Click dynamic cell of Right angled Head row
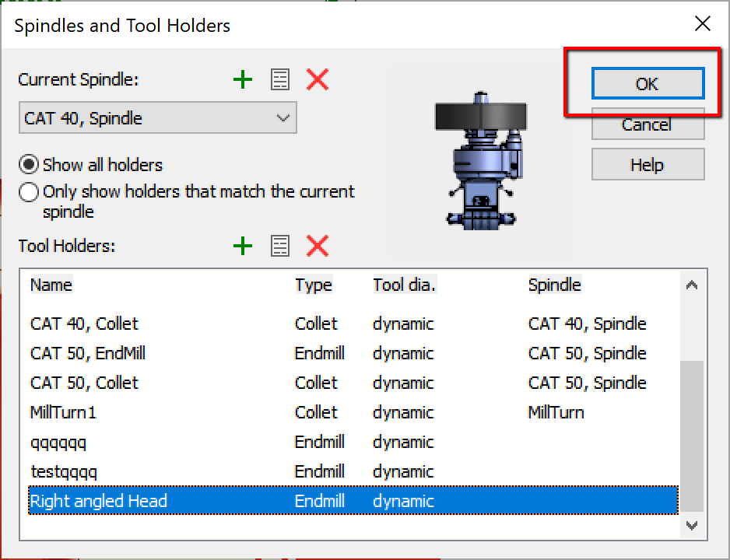The height and width of the screenshot is (560, 730). 403,502
